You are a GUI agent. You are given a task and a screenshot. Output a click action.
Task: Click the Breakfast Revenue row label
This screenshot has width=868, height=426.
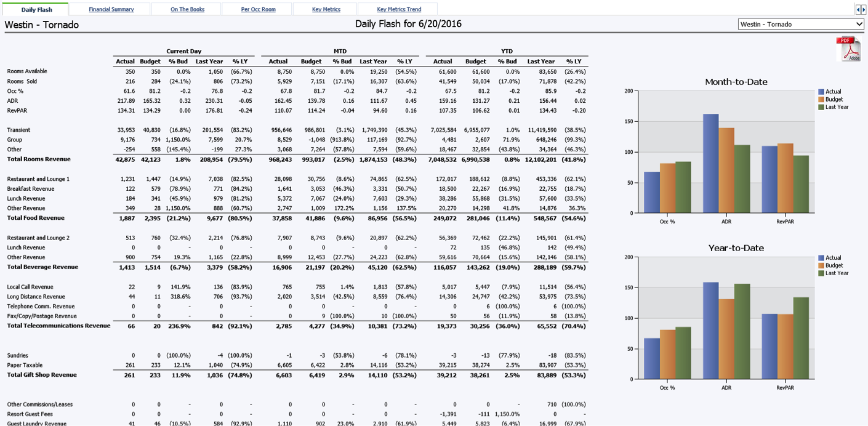coord(31,189)
